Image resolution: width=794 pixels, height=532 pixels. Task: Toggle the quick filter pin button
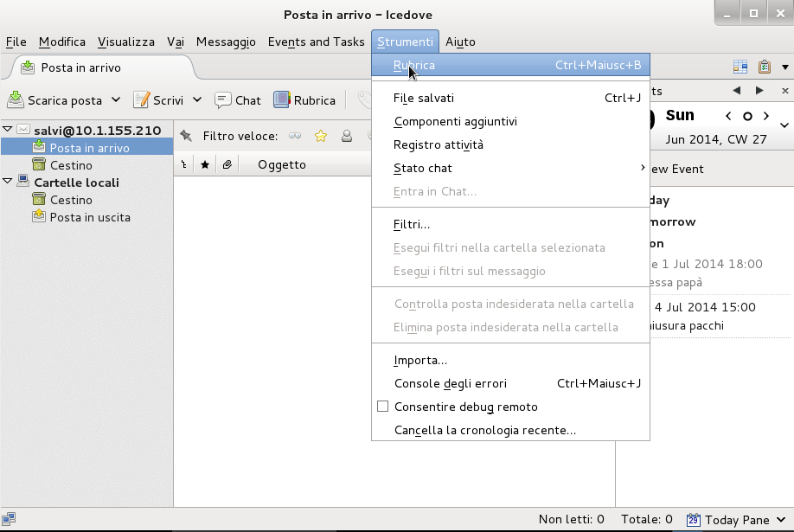pyautogui.click(x=186, y=136)
